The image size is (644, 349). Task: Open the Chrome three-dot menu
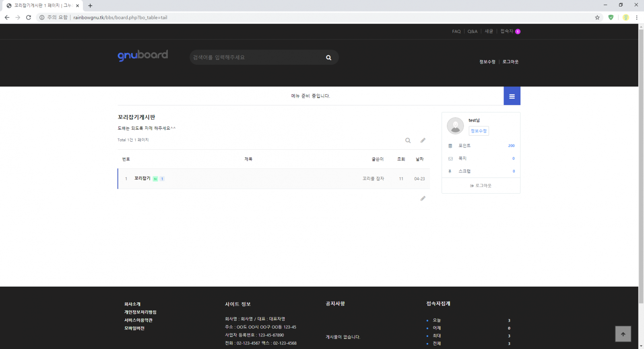(x=636, y=17)
